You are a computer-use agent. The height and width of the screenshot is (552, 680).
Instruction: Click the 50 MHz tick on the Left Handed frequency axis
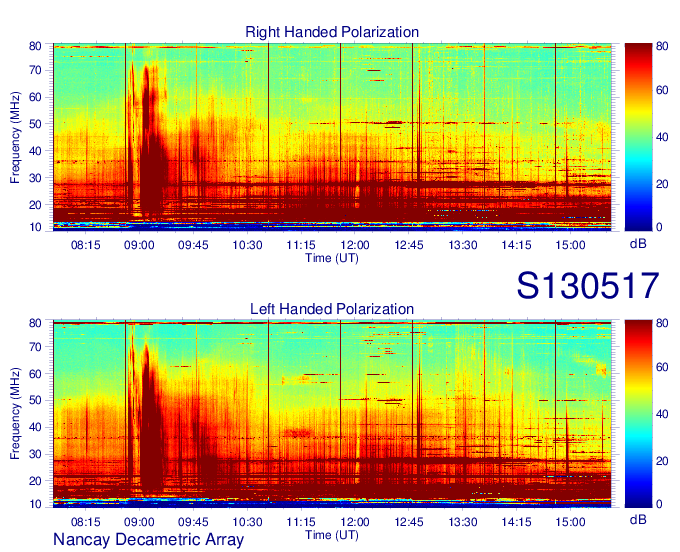[35, 400]
